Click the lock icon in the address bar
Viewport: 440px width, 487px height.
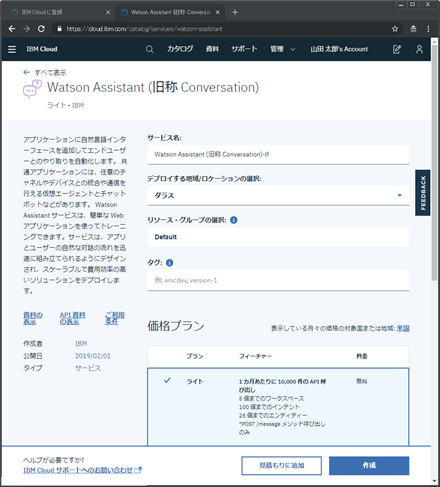(x=59, y=29)
